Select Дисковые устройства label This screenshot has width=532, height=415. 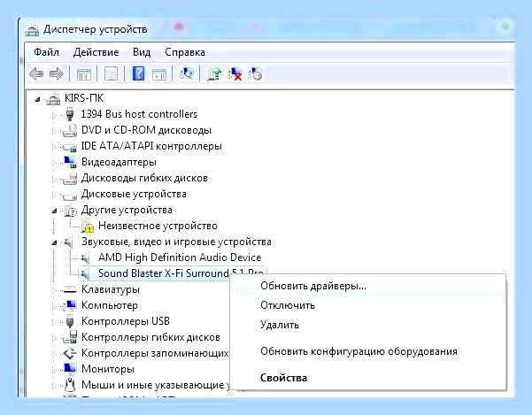click(x=134, y=194)
